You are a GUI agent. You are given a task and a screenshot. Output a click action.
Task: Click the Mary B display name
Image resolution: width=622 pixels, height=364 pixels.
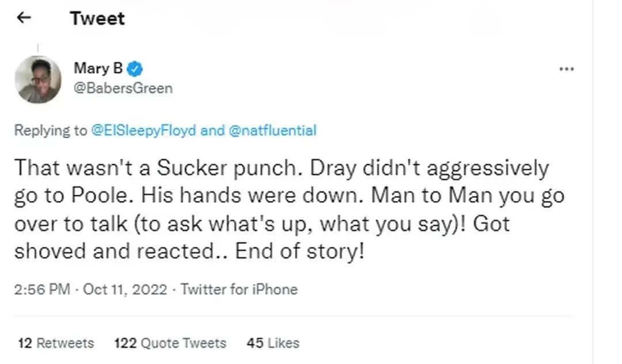tap(98, 69)
